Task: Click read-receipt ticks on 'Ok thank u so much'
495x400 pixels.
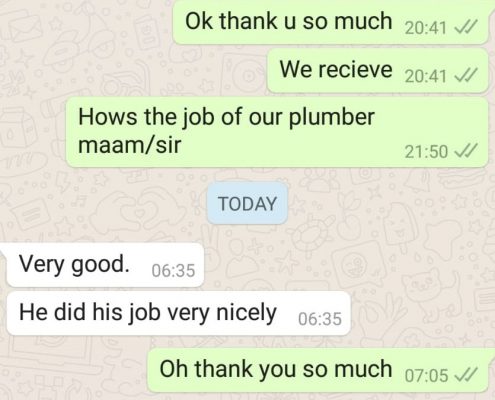Action: pyautogui.click(x=466, y=27)
